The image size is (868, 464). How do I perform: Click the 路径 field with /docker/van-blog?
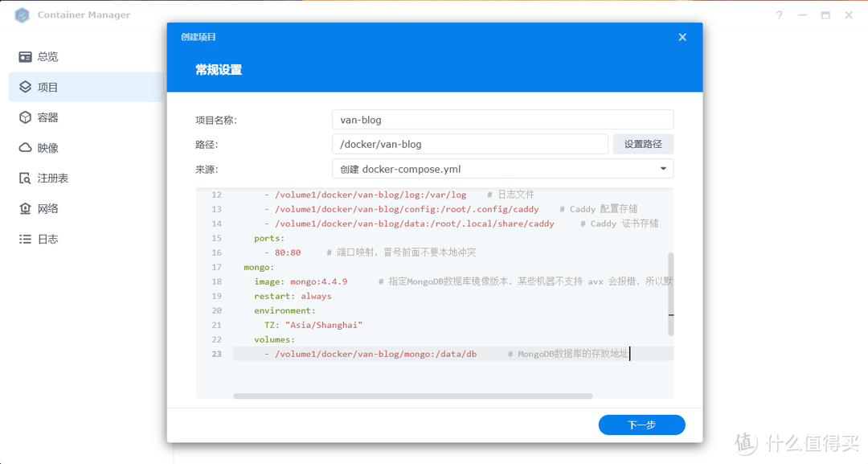[469, 144]
